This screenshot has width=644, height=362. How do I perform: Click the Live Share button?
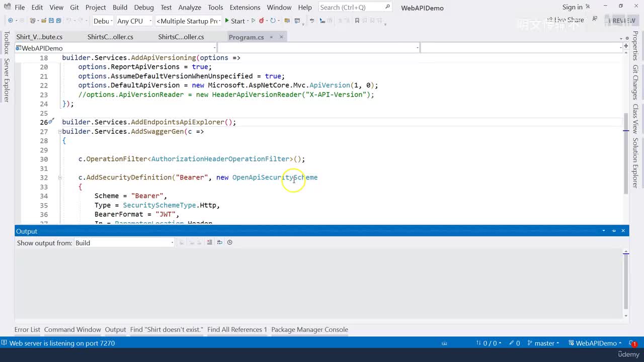tap(565, 20)
